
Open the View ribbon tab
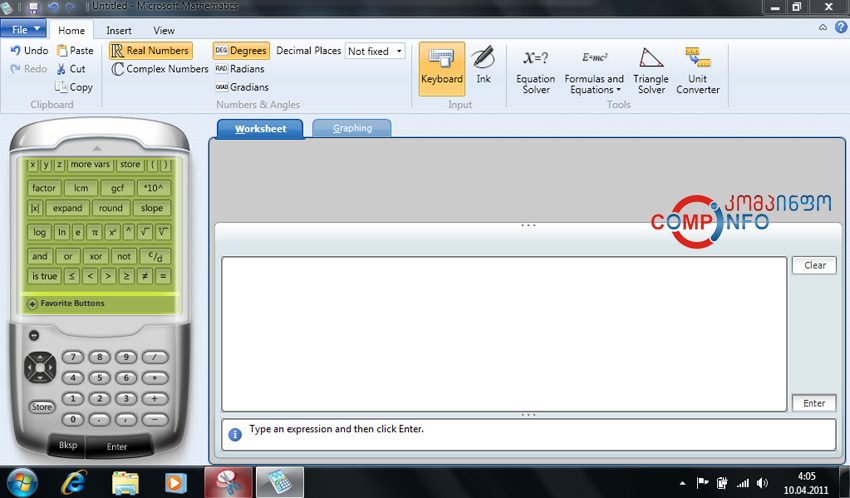[164, 30]
